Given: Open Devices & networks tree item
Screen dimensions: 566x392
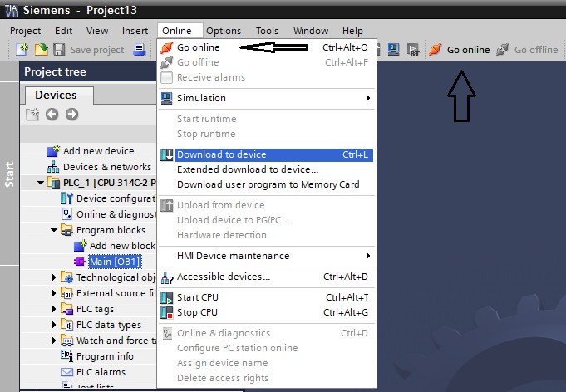Looking at the screenshot, I should [107, 167].
